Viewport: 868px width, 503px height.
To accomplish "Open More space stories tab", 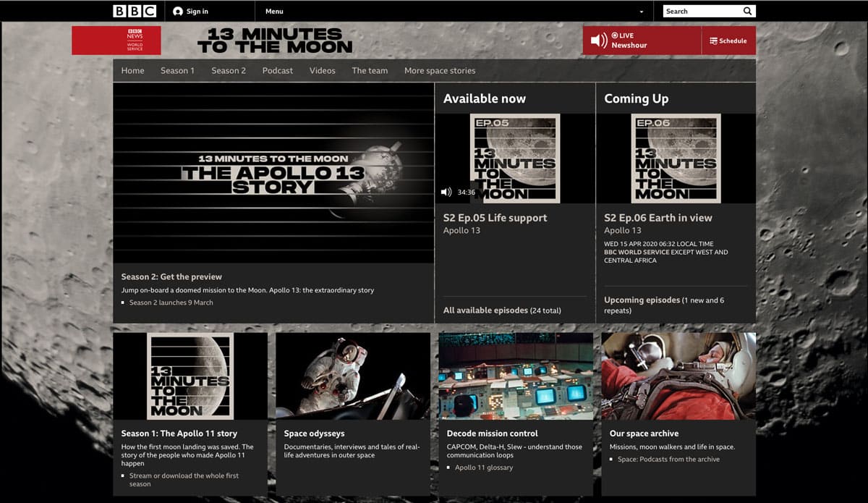I will coord(440,70).
